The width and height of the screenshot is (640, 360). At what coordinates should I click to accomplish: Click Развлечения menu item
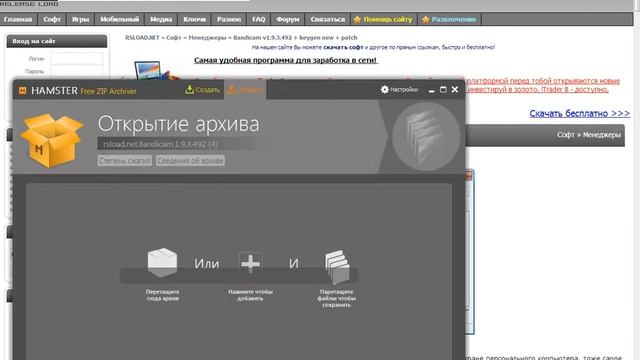coord(453,19)
